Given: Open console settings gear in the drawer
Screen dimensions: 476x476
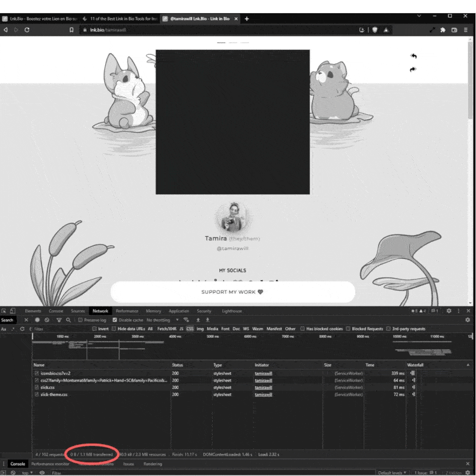Looking at the screenshot, I should point(468,472).
